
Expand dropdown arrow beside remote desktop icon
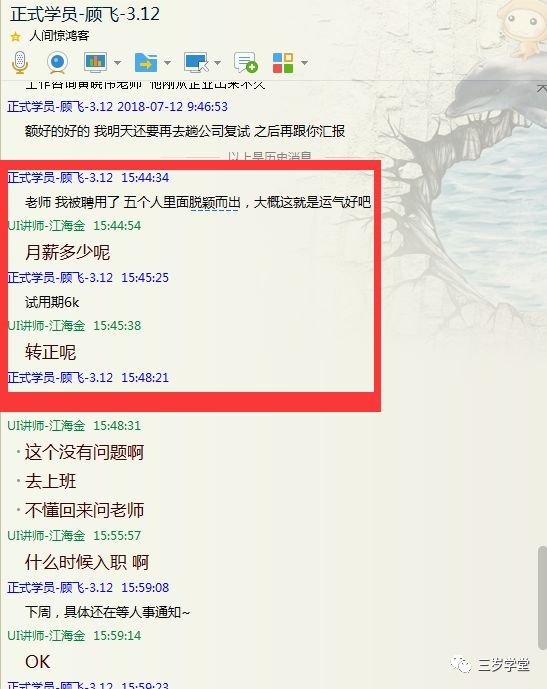[x=217, y=63]
